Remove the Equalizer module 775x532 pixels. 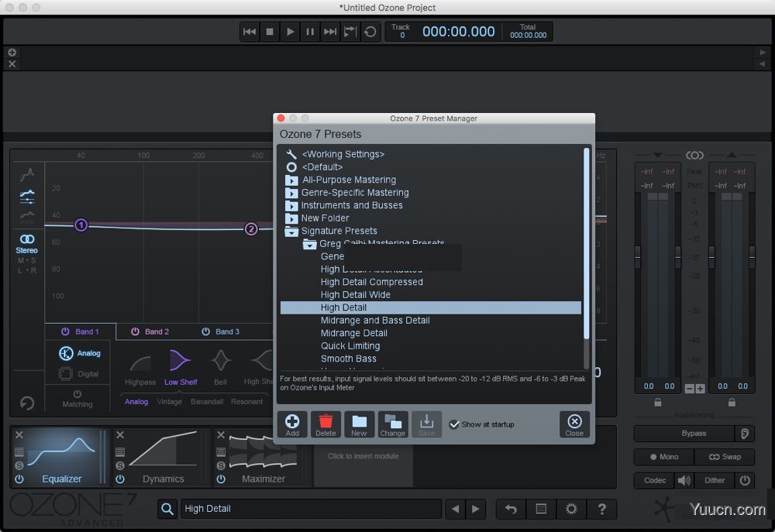(19, 434)
